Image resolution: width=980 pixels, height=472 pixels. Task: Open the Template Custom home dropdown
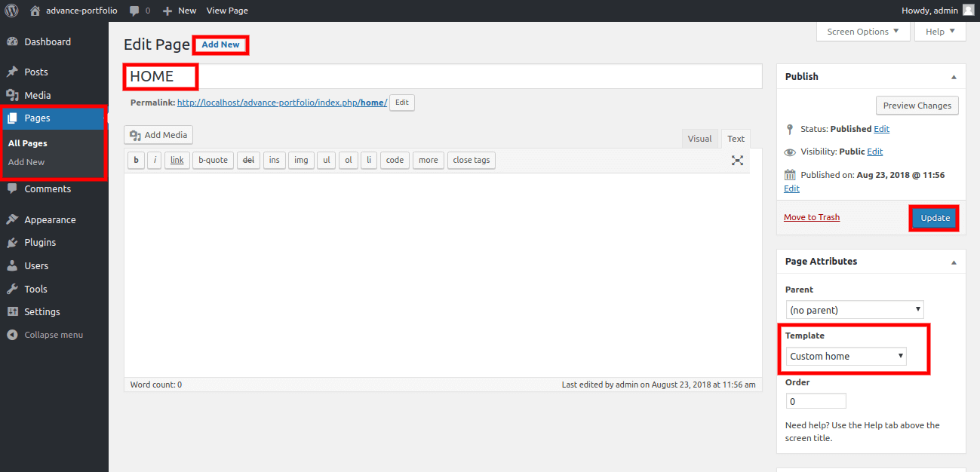click(x=846, y=356)
